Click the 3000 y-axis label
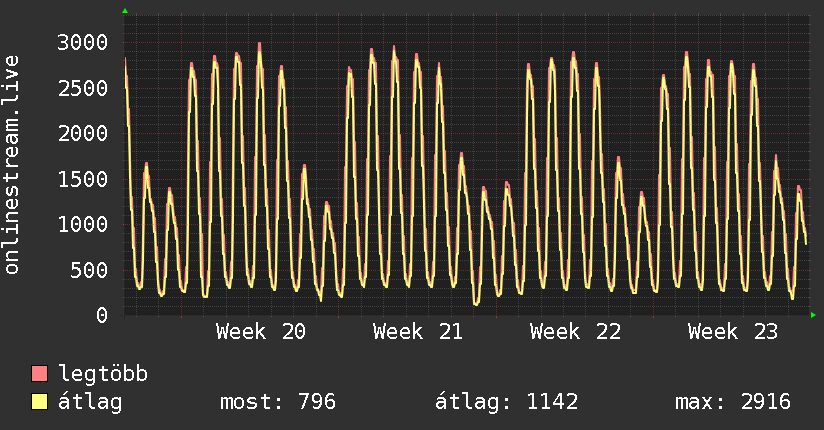Image resolution: width=824 pixels, height=430 pixels. [83, 43]
